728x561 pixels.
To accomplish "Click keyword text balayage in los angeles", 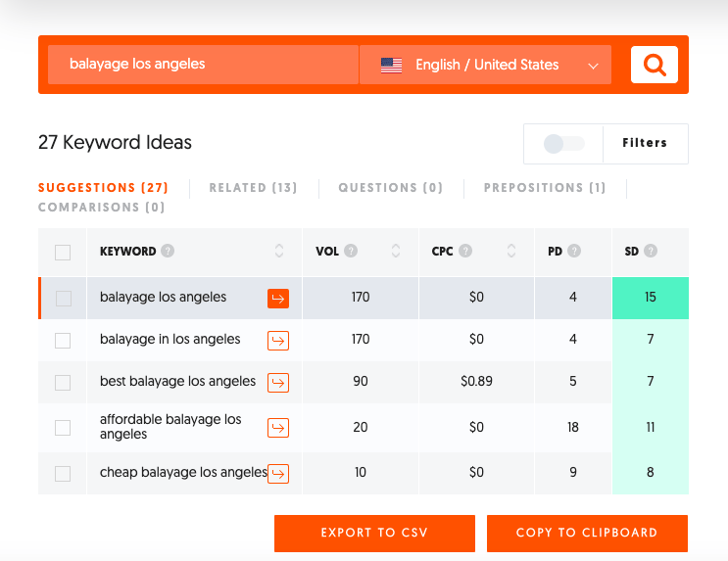I will (170, 339).
